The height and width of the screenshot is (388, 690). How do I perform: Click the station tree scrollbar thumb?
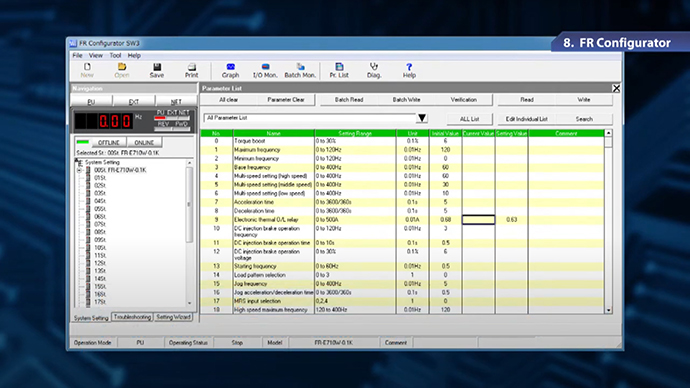coord(189,205)
